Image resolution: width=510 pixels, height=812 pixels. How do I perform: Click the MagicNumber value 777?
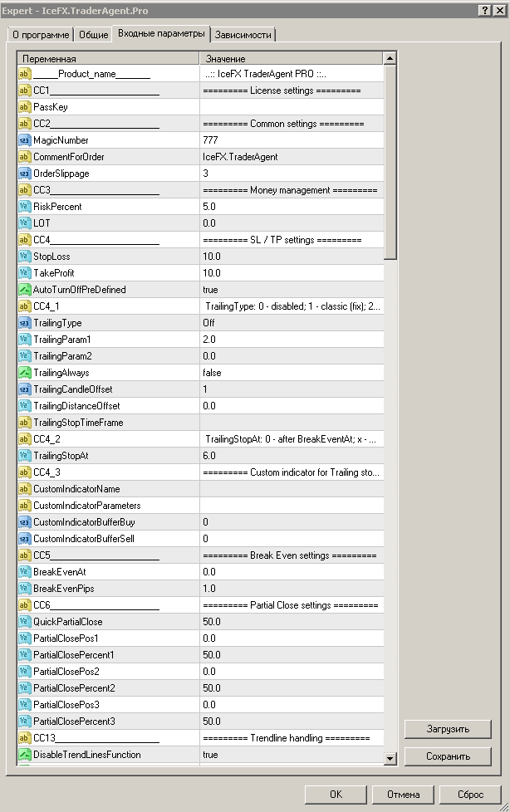210,140
